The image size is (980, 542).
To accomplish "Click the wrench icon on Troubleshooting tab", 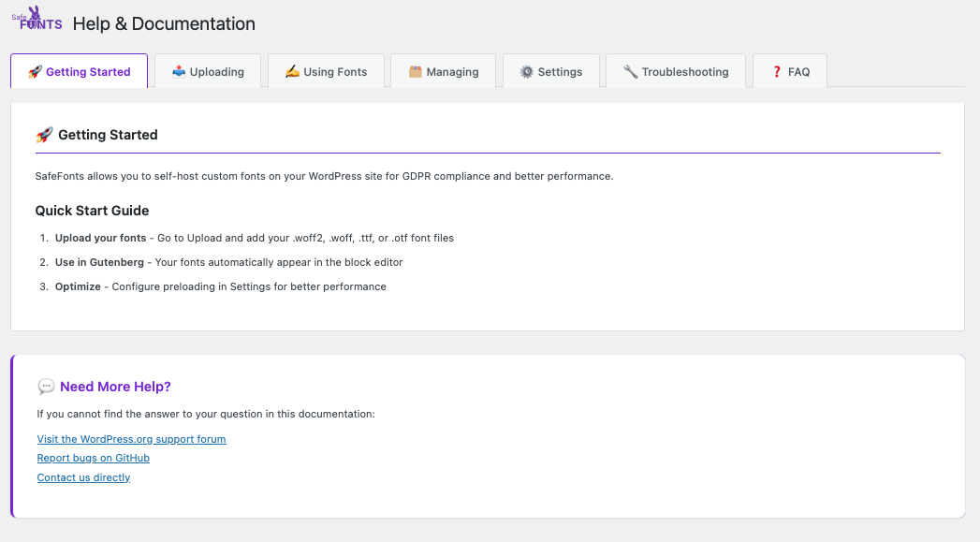I will tap(628, 70).
